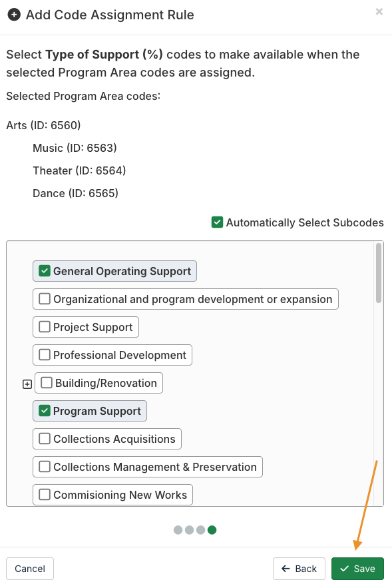Click the Back button with arrow
392x586 pixels.
[x=299, y=569]
